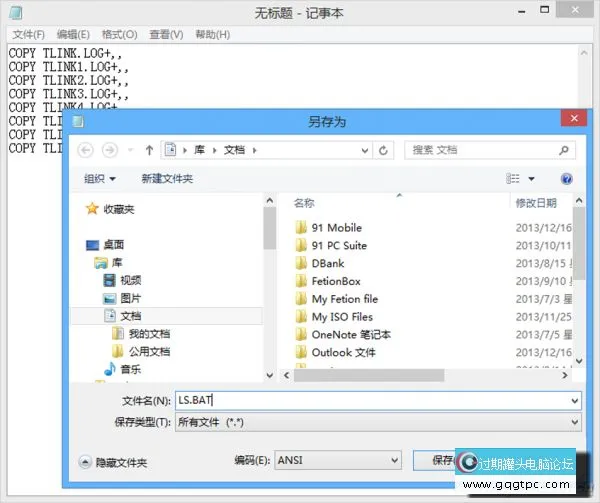Viewport: 600px width, 503px height.
Task: Open the 编辑(E) menu in Notepad
Action: coord(73,35)
